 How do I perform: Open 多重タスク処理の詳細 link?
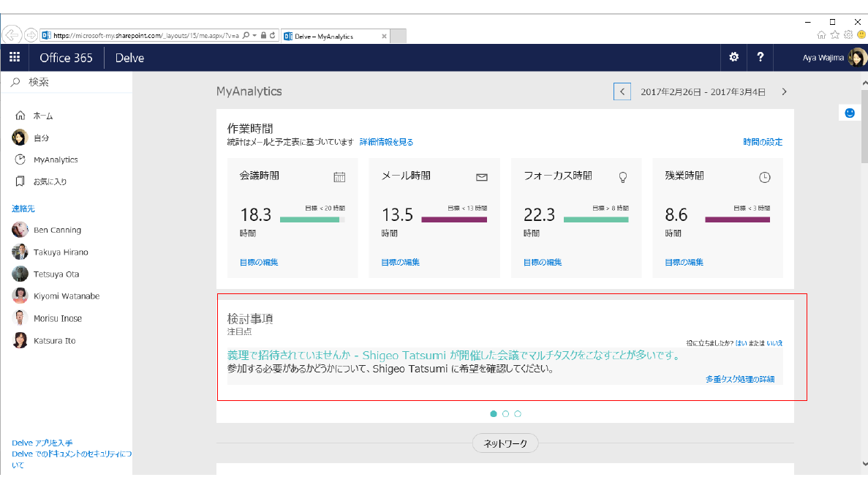739,379
